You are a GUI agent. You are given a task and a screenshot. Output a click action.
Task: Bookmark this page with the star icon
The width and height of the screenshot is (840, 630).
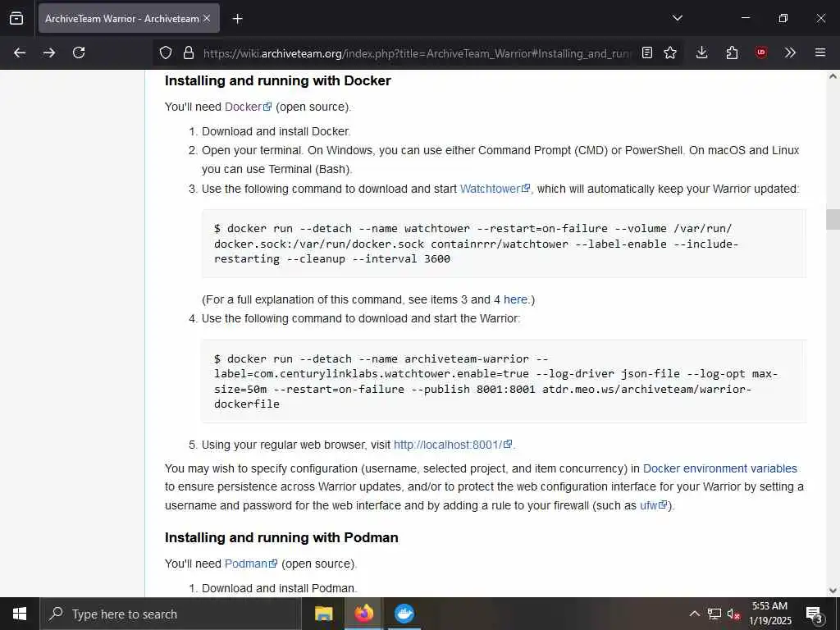(670, 52)
